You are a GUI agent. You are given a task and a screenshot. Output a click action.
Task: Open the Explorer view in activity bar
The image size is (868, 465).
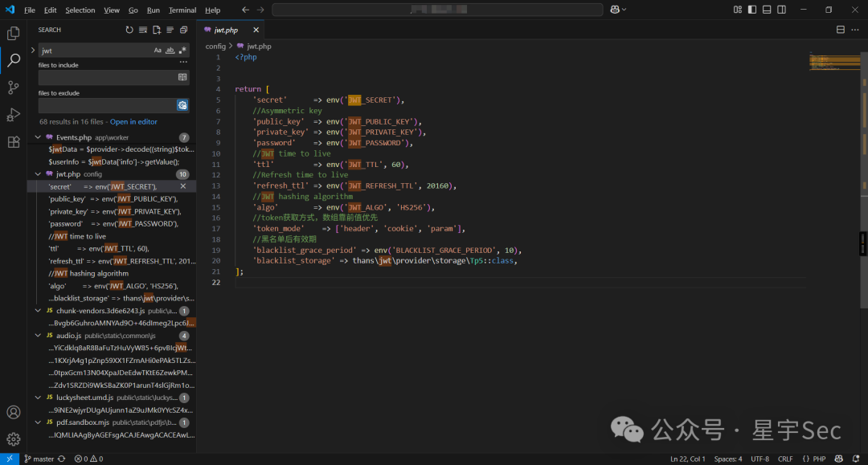coord(14,33)
